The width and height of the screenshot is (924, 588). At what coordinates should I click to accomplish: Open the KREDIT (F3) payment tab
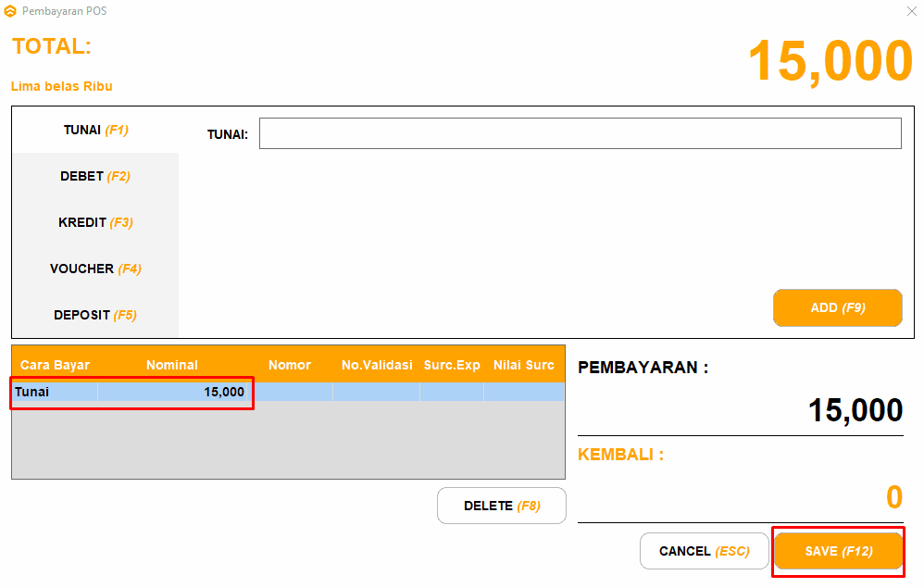click(x=95, y=222)
